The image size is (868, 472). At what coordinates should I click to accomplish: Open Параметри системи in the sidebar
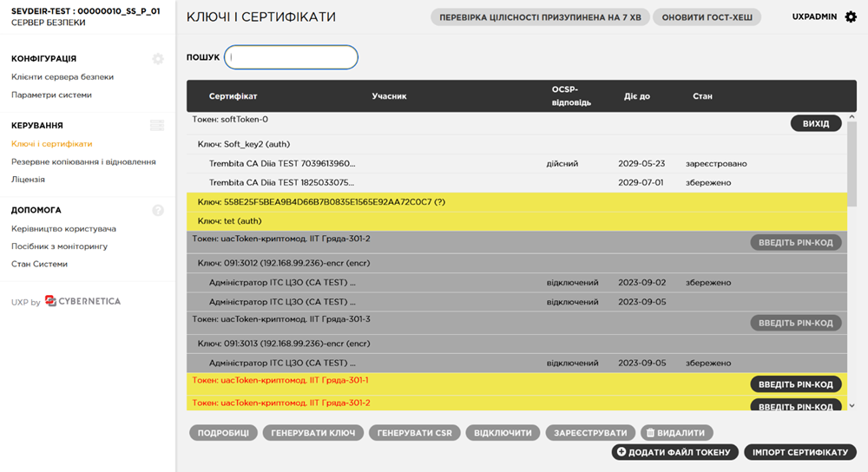pos(51,95)
